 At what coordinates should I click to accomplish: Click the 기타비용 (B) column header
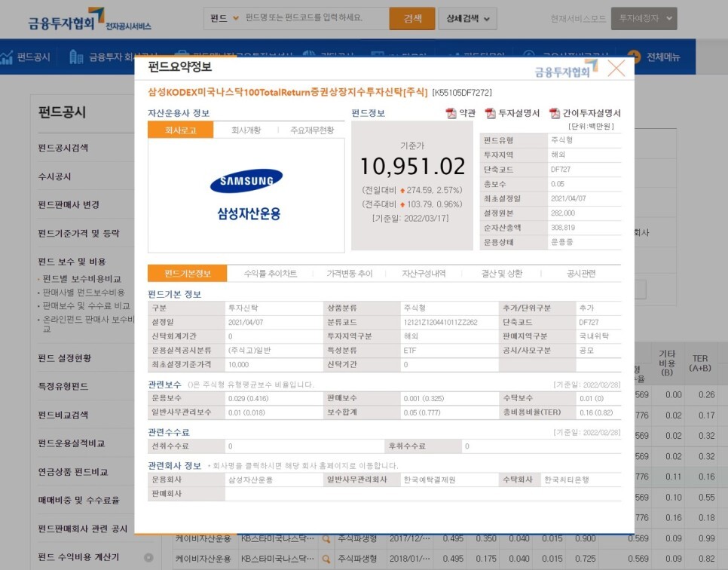coord(667,363)
